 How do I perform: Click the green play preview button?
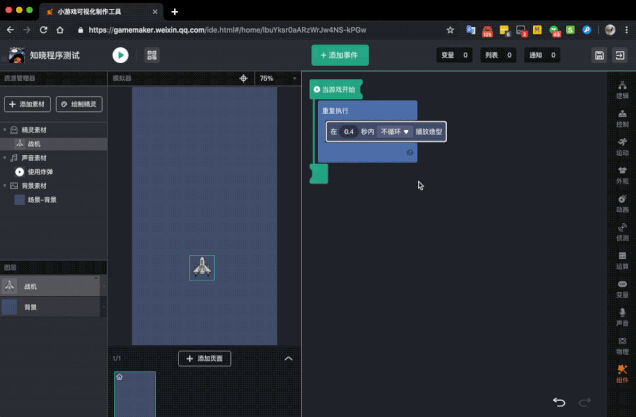[120, 56]
